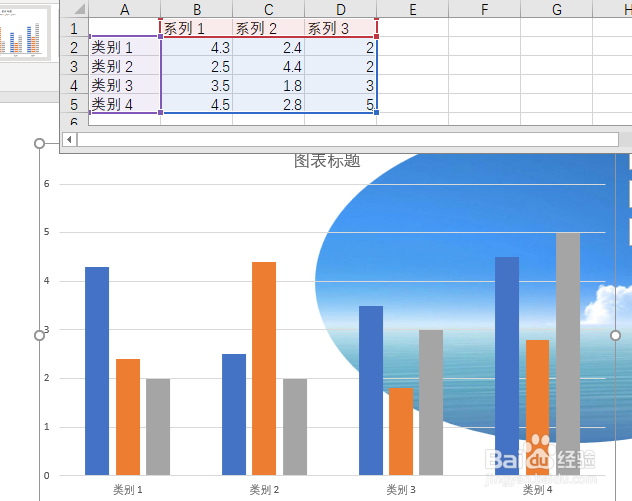Click cell containing 类别 2 in spreadsheet

(125, 66)
